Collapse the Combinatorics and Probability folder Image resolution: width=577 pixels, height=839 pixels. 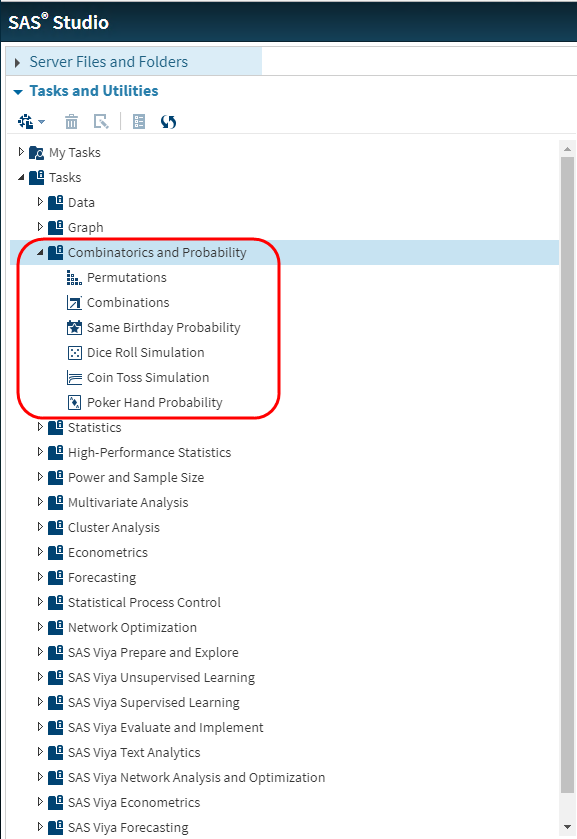coord(40,253)
